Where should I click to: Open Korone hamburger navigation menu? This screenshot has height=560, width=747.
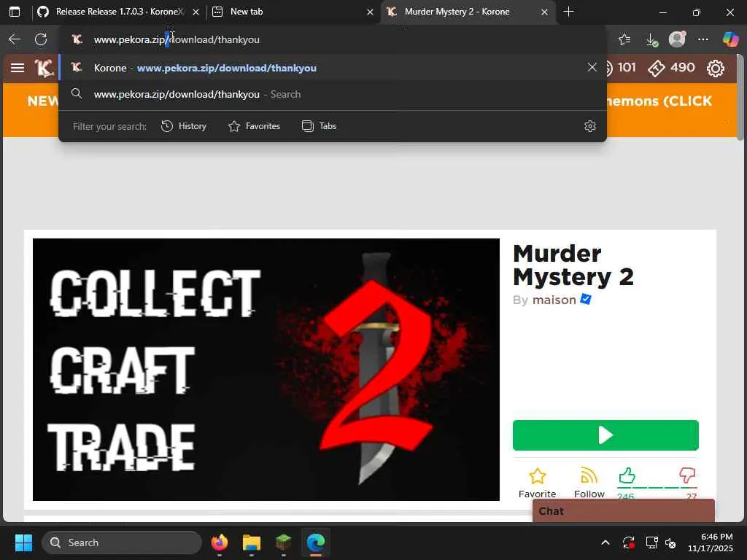[x=18, y=68]
